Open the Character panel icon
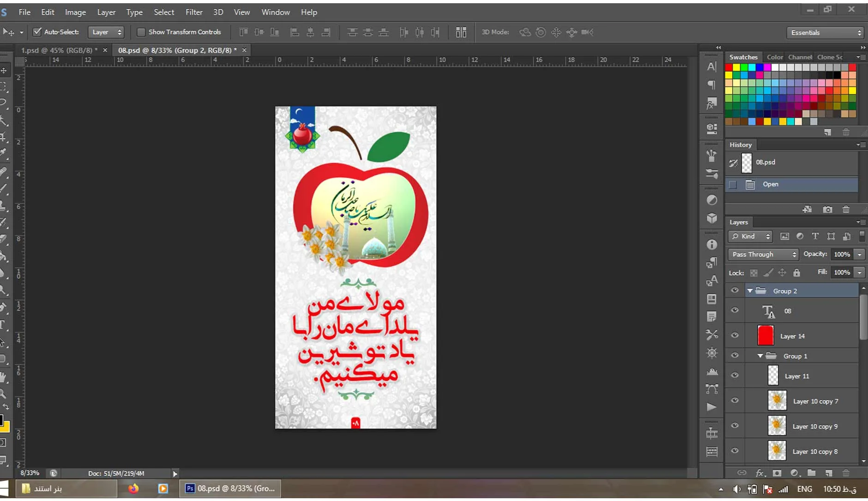 (711, 66)
